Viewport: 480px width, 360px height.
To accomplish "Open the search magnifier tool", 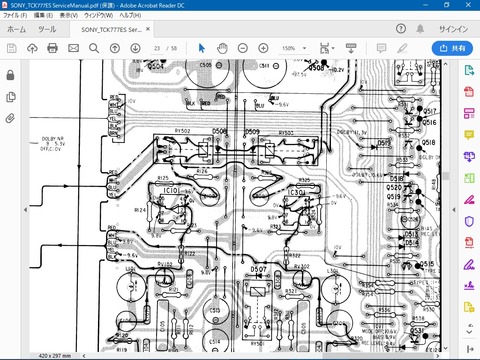I will 94,48.
